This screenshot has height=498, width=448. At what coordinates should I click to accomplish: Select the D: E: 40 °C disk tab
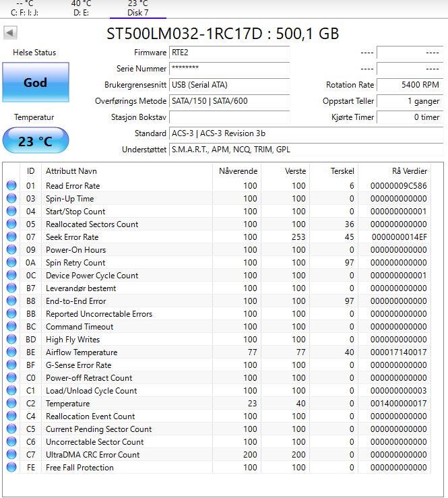coord(82,9)
